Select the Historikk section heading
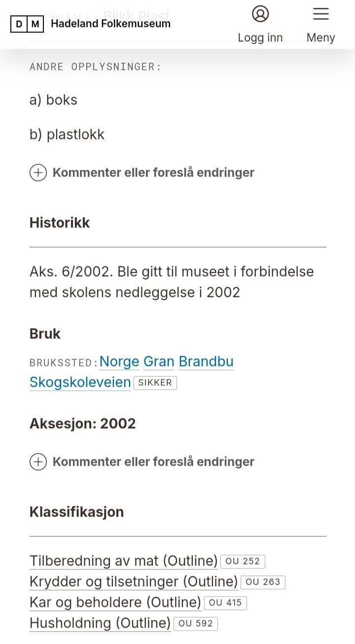Viewport: 355px width, 644px height. 60,223
